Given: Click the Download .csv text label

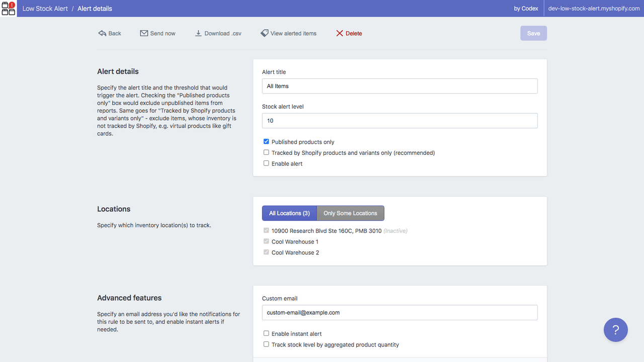Looking at the screenshot, I should [x=223, y=33].
